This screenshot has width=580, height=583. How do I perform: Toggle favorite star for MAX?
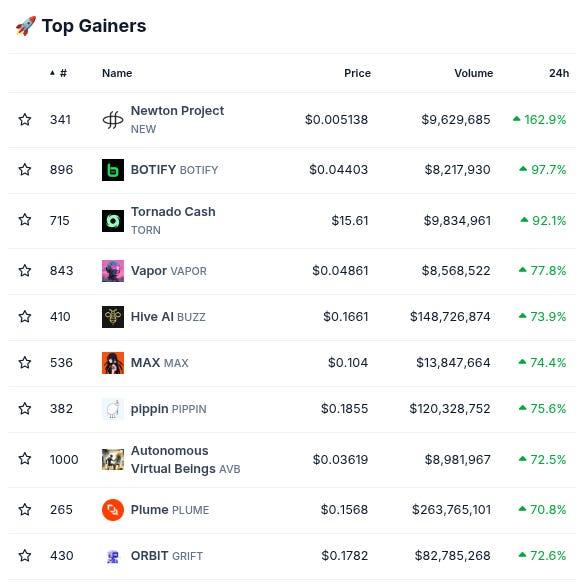point(25,363)
